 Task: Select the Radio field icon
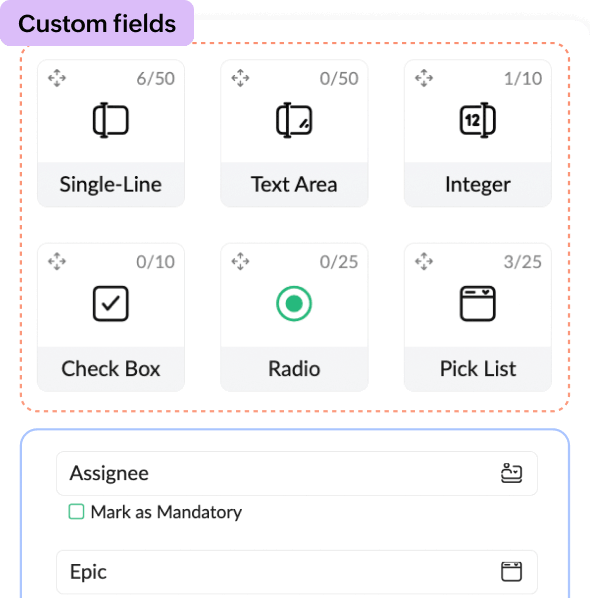[x=294, y=304]
